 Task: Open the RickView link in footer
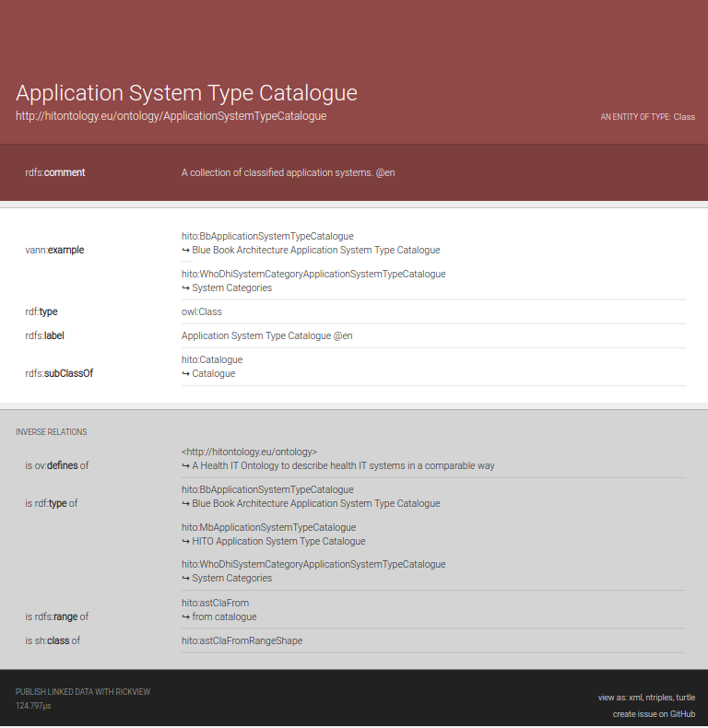tap(130, 692)
